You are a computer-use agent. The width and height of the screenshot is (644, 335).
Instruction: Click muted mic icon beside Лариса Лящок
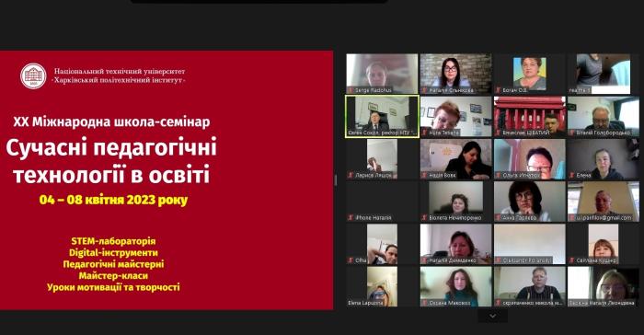351,175
